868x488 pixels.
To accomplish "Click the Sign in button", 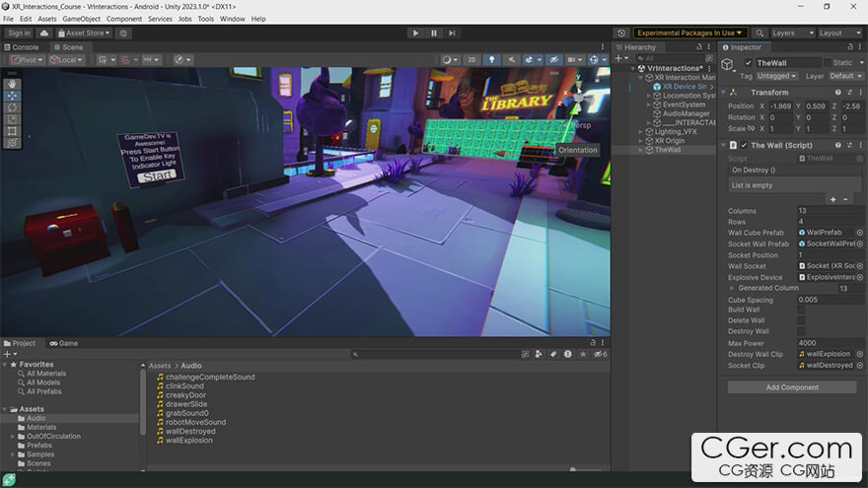I will (20, 34).
